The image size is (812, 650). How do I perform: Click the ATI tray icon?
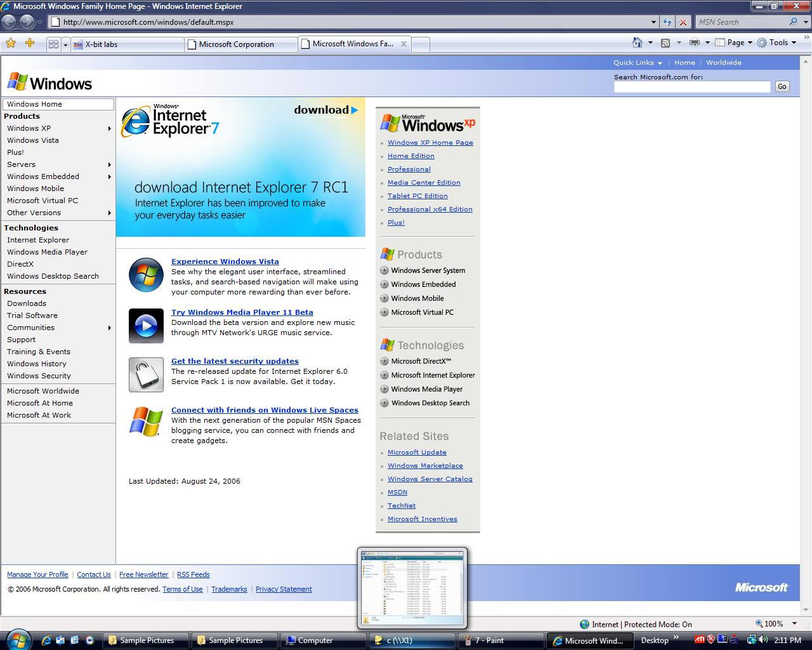(x=699, y=640)
